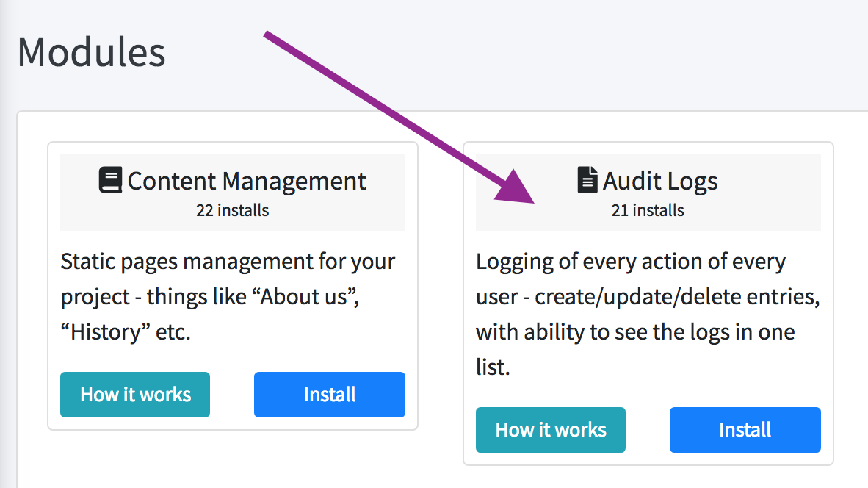Select the Audit Logs title text
Screen dimensions: 868x488
pos(660,181)
